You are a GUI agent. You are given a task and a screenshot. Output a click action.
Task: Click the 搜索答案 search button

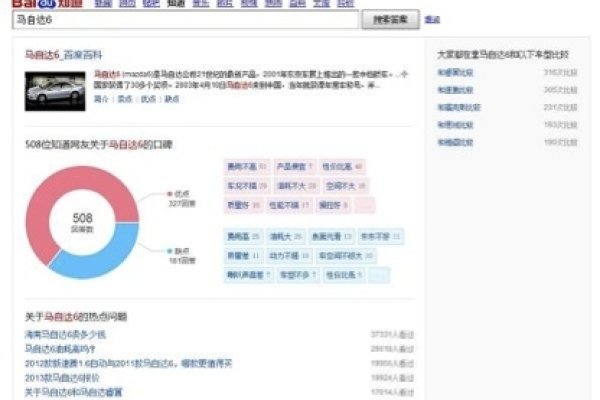tap(390, 20)
